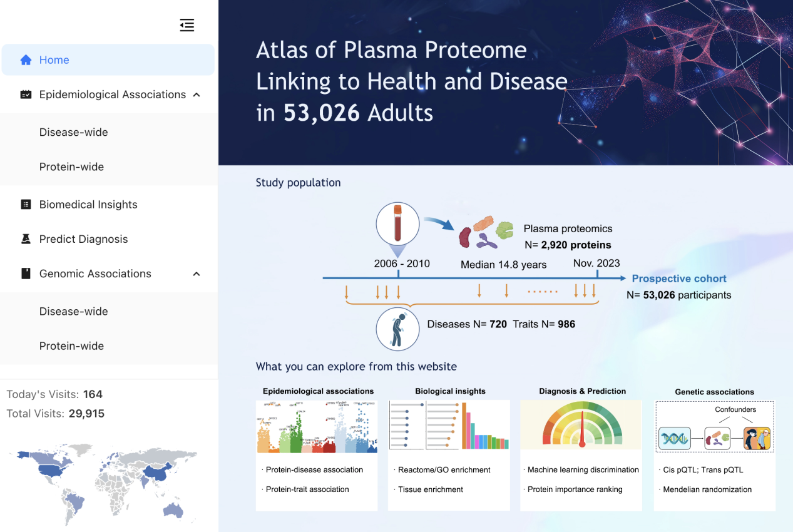This screenshot has width=793, height=532.
Task: Open Protein-wide under Genomic Associations
Action: (71, 345)
